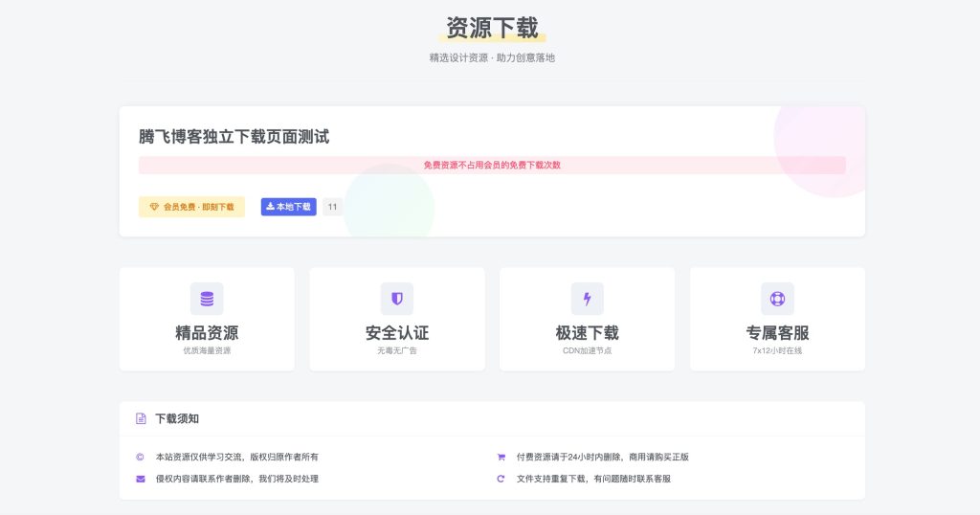Click the 会员免费·即刻下载 button
This screenshot has height=515, width=980.
(191, 207)
